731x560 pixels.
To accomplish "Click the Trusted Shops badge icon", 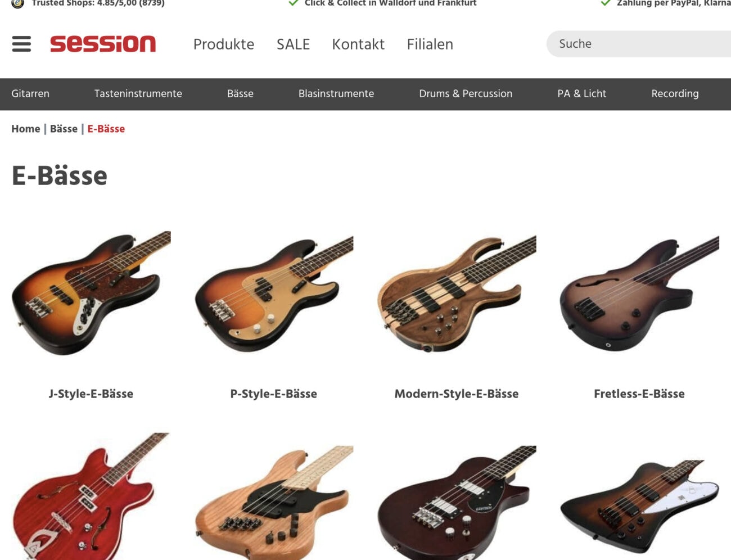I will pos(17,3).
